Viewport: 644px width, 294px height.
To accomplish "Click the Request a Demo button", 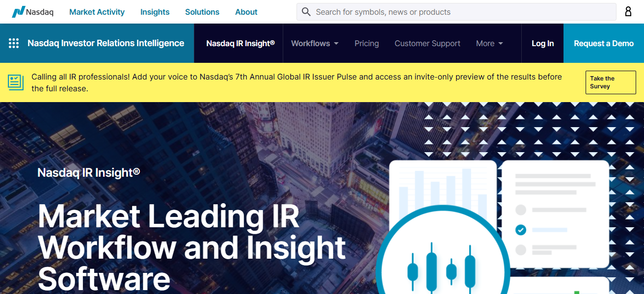I will point(604,43).
